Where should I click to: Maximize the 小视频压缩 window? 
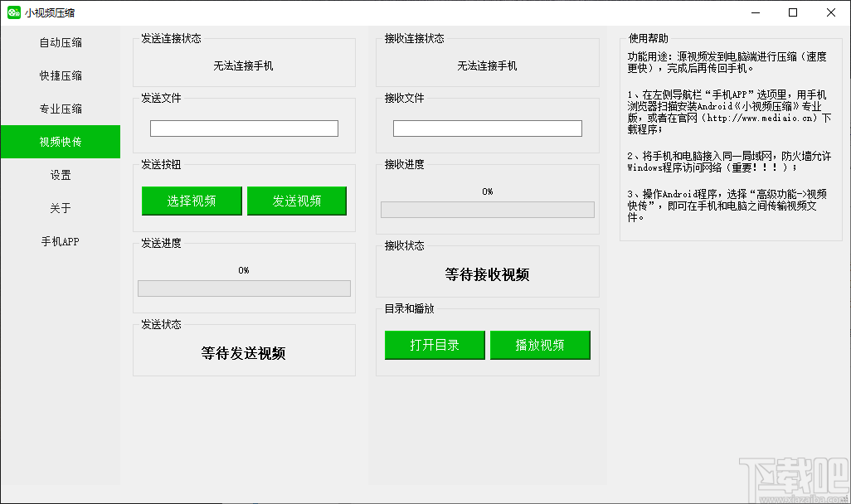[x=793, y=12]
